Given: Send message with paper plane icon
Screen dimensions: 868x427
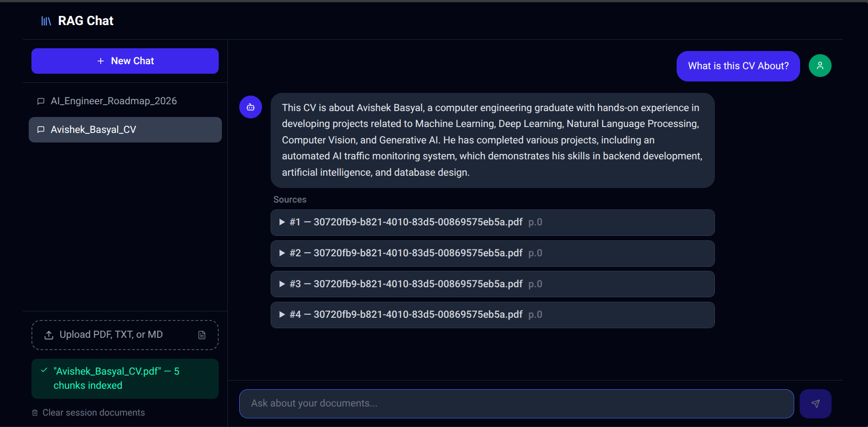Looking at the screenshot, I should pyautogui.click(x=815, y=403).
